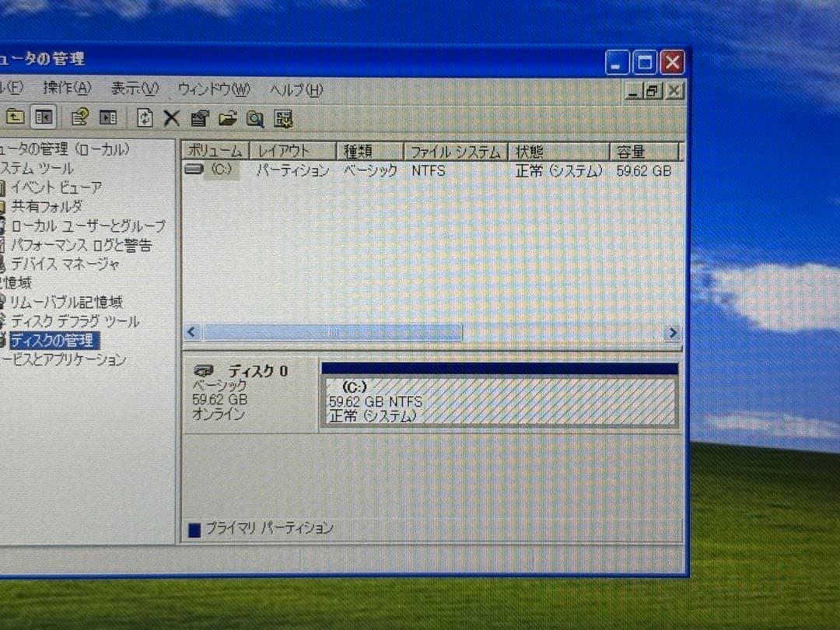Click the ディスク 0 disk icon

pyautogui.click(x=204, y=370)
